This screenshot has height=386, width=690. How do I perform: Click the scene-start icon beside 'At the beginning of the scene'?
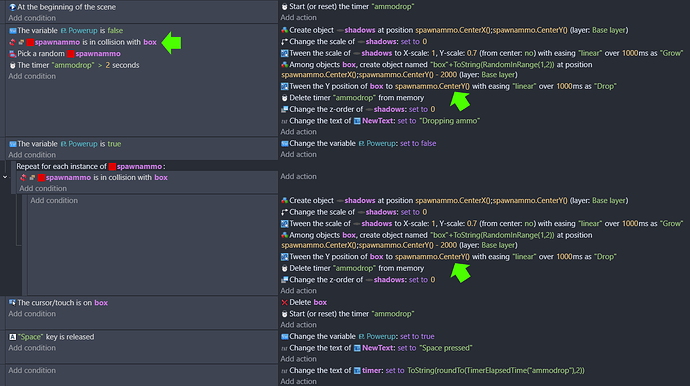[12, 7]
